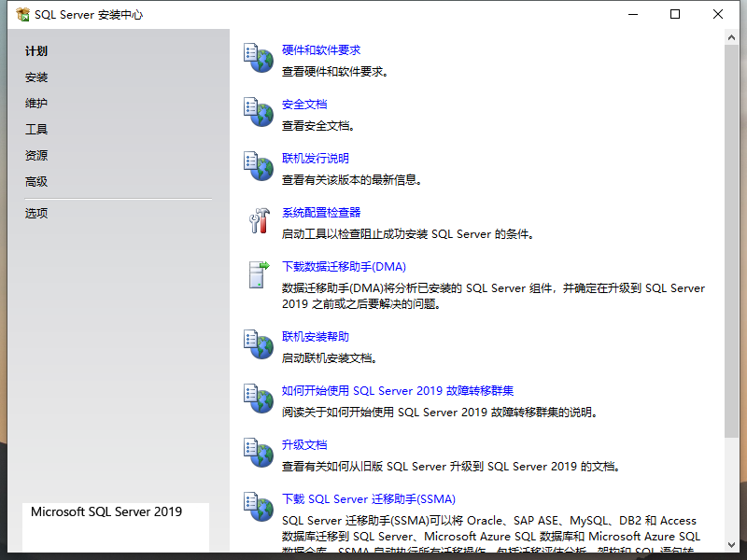Image resolution: width=747 pixels, height=560 pixels.
Task: Click the wrench tools icon for 系统配置检查器
Action: [x=260, y=220]
